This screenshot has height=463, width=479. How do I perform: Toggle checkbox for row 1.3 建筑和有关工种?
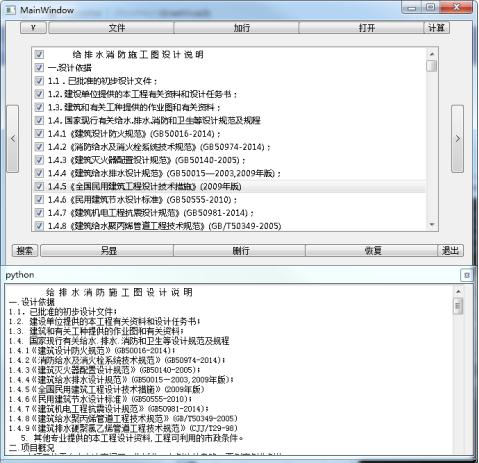[x=39, y=107]
